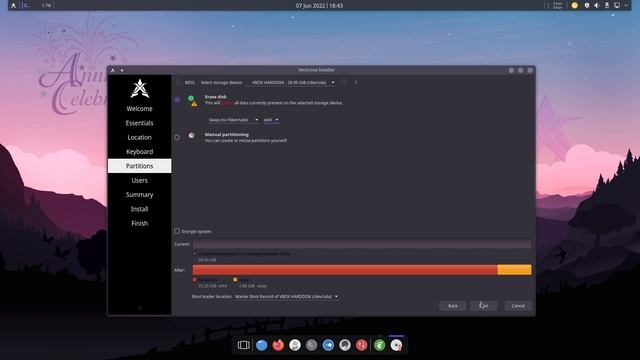Launch the blue globe app in dock
This screenshot has width=640, height=360.
(x=262, y=345)
